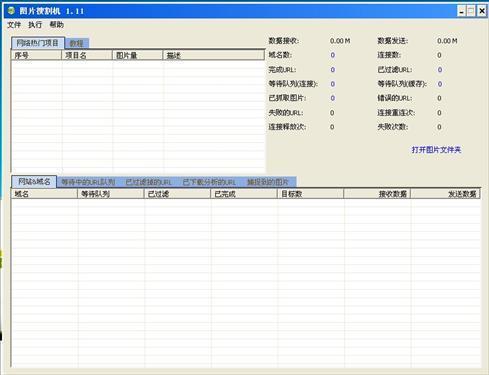Click the 打开图片文件夹 link

click(436, 150)
